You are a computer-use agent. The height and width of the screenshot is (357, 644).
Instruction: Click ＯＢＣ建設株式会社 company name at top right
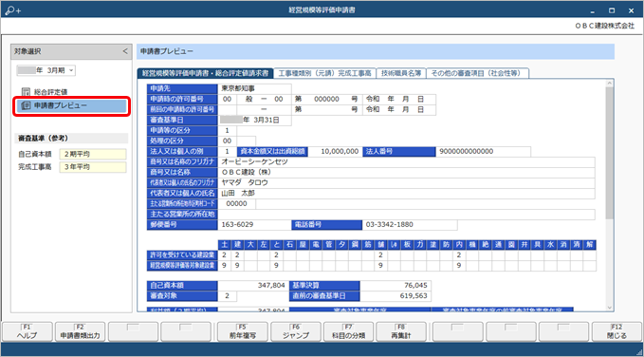click(x=605, y=26)
